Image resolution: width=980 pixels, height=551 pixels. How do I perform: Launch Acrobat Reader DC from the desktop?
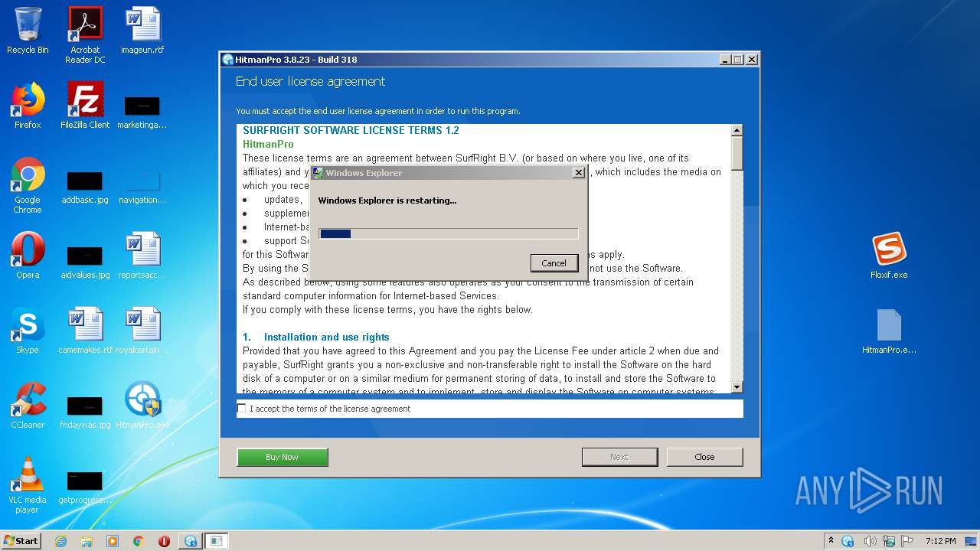[85, 35]
